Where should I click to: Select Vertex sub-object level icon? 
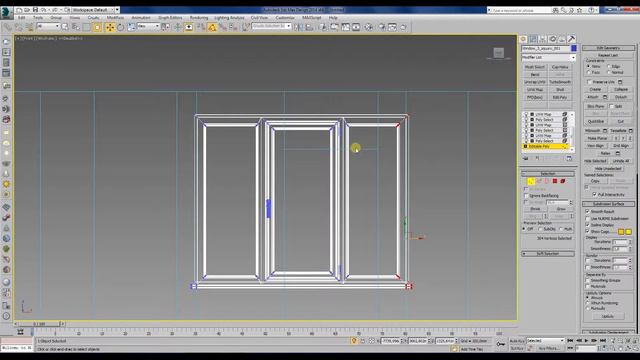530,181
